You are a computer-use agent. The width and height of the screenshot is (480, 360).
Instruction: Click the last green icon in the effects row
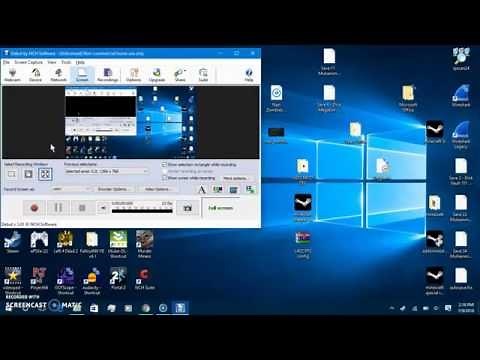(250, 190)
